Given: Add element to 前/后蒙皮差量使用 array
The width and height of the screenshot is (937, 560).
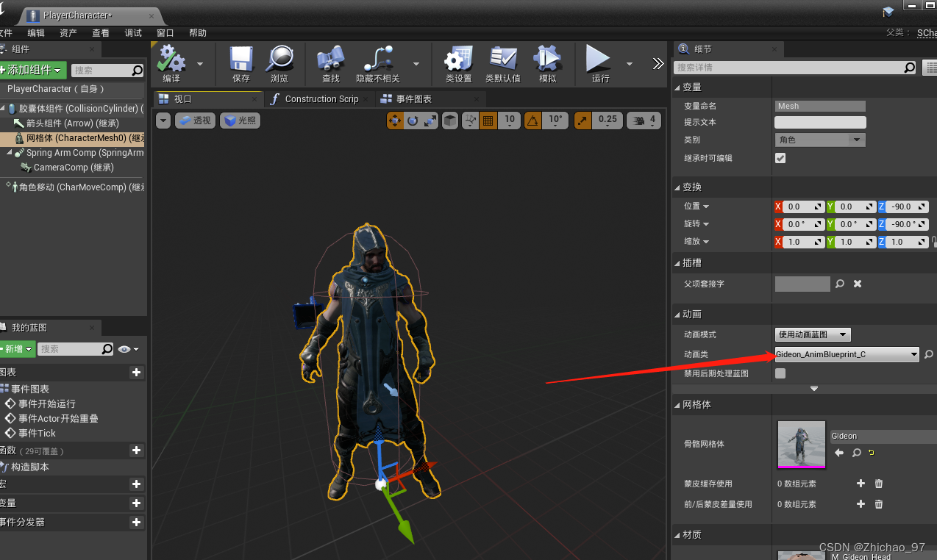Looking at the screenshot, I should coord(861,504).
